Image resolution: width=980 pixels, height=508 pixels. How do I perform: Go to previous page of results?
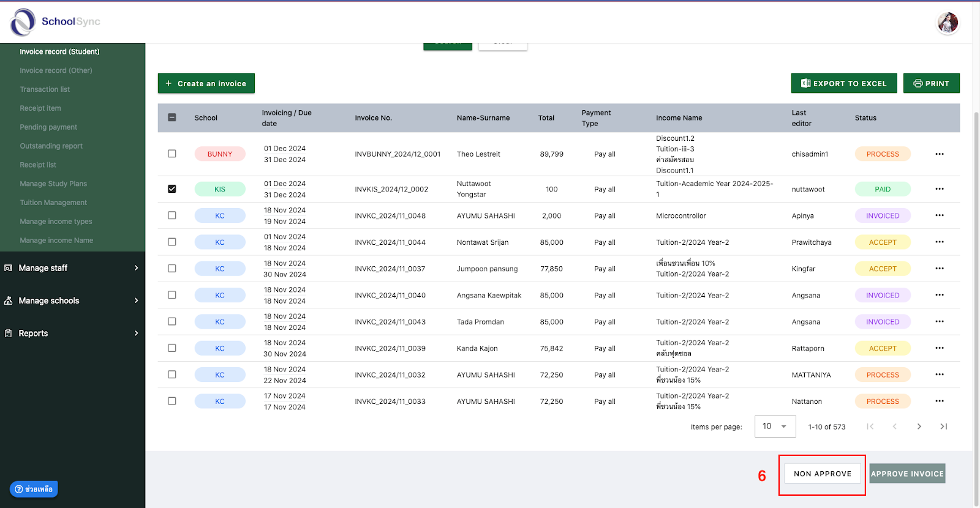(894, 427)
